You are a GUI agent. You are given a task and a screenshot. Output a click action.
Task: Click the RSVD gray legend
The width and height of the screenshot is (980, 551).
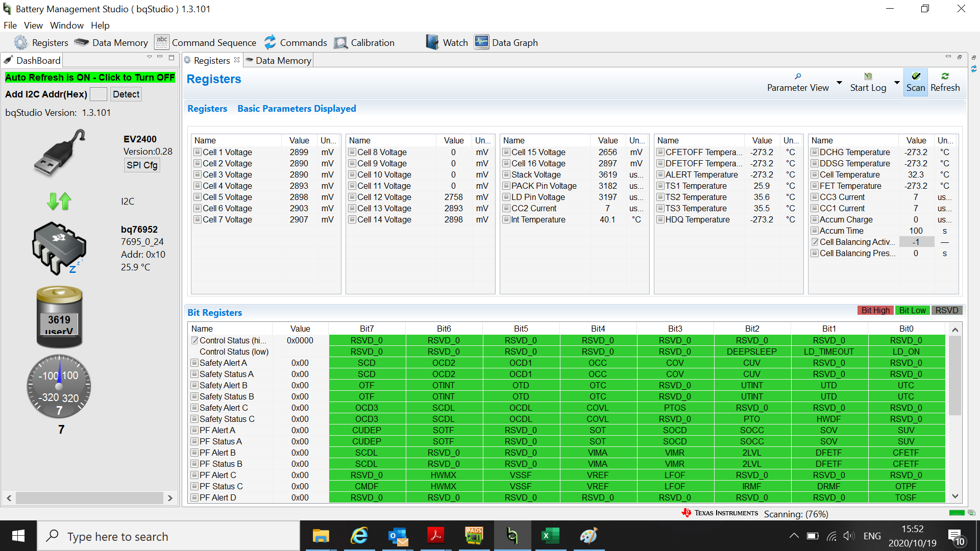point(947,310)
